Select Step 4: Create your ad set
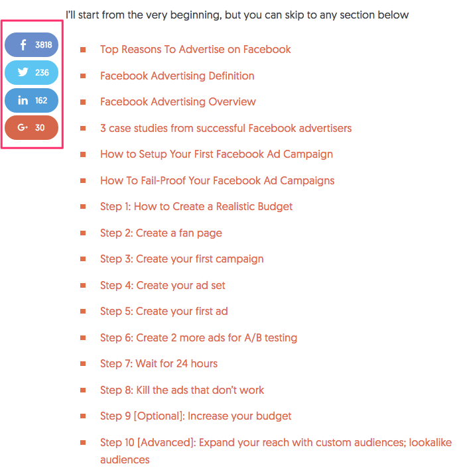The height and width of the screenshot is (476, 461). (x=163, y=285)
